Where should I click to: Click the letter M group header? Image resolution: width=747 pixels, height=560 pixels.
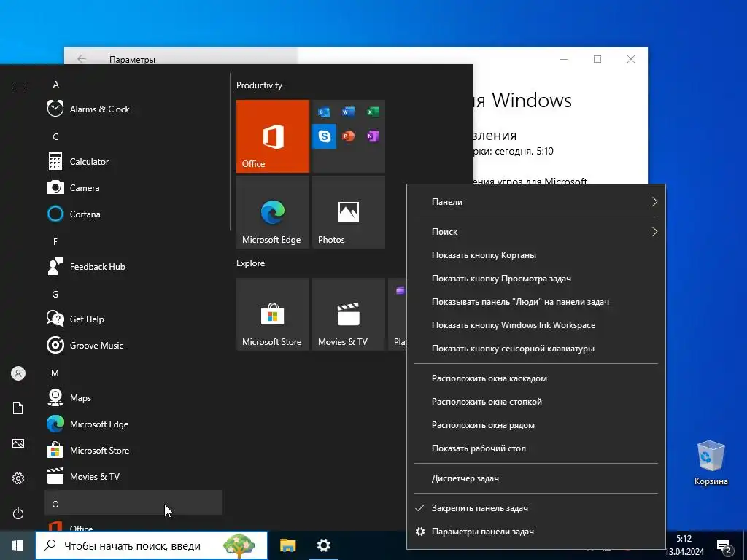133,373
